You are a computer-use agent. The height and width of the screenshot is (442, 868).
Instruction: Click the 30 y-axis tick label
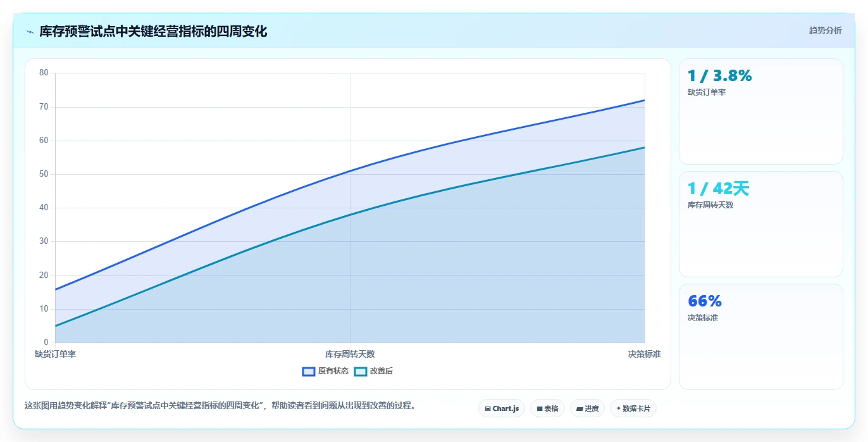pyautogui.click(x=44, y=241)
